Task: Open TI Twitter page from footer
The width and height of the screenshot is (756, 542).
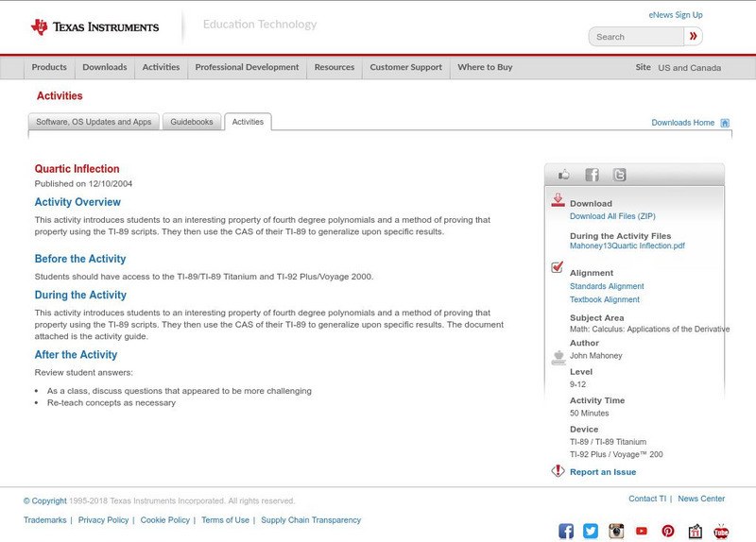Action: [591, 531]
